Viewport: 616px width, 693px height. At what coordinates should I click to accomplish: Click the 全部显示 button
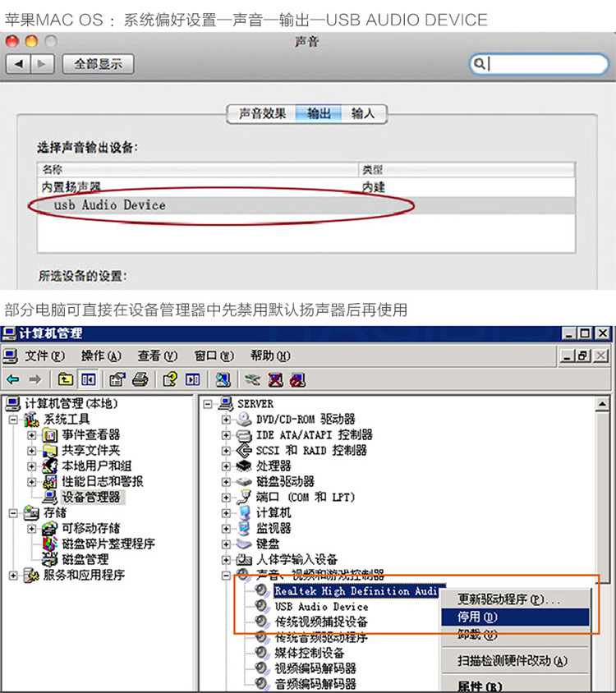click(98, 64)
